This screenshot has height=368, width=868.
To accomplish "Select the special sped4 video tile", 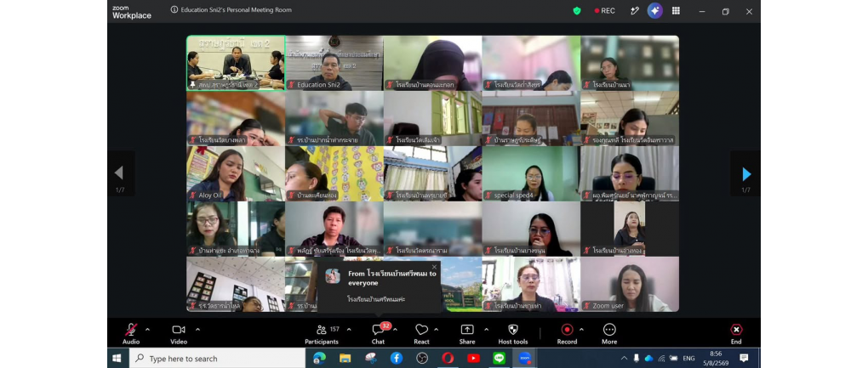I will [531, 173].
